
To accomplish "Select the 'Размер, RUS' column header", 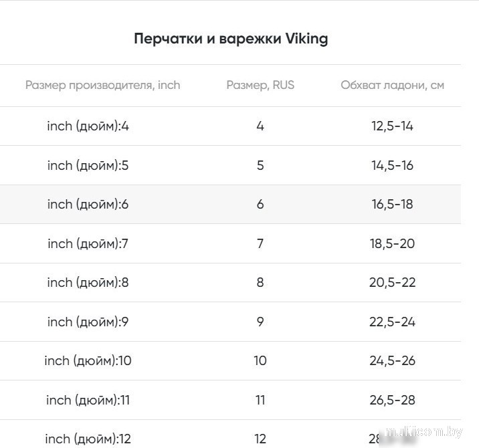I will point(260,85).
